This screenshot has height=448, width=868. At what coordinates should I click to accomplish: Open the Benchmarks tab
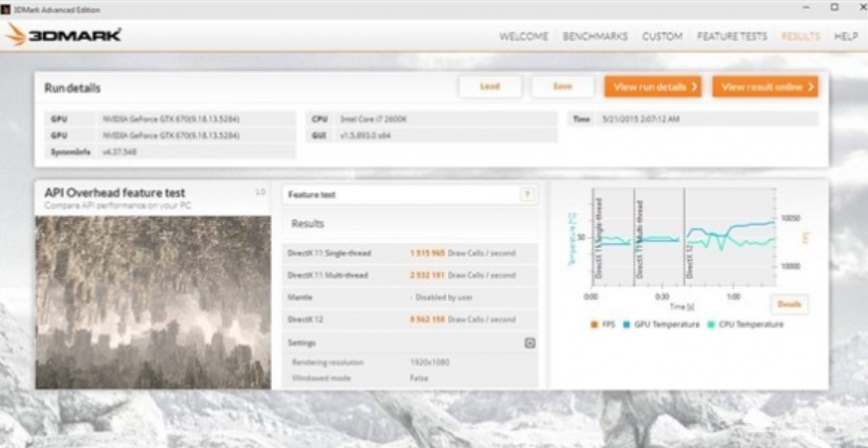pos(594,36)
